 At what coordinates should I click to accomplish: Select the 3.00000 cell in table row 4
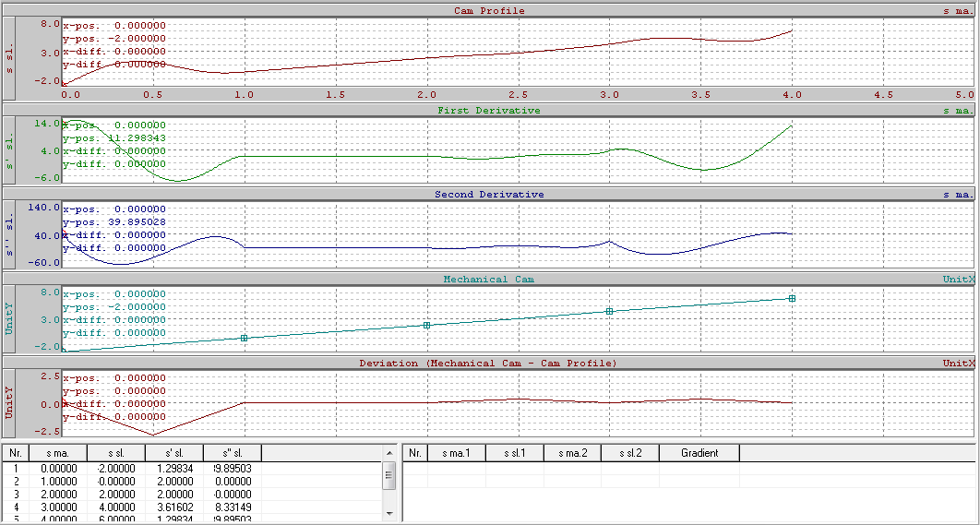(x=57, y=507)
